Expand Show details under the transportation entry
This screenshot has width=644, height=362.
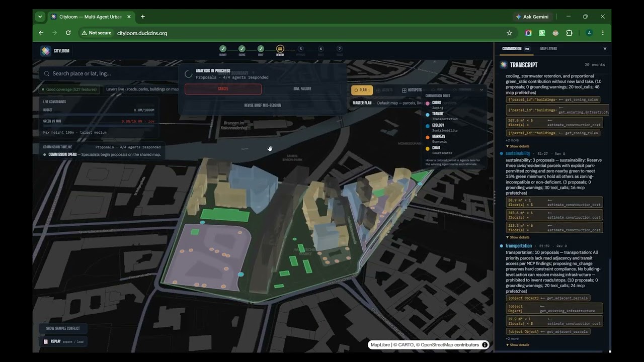click(x=517, y=345)
